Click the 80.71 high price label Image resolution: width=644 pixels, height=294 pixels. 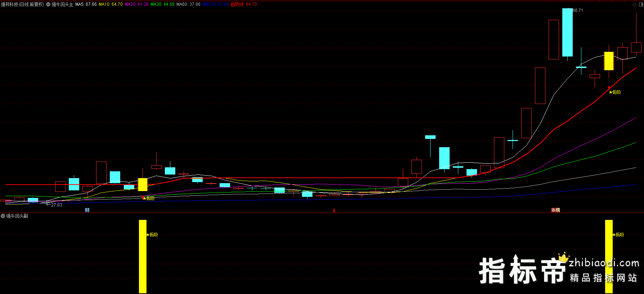click(577, 10)
